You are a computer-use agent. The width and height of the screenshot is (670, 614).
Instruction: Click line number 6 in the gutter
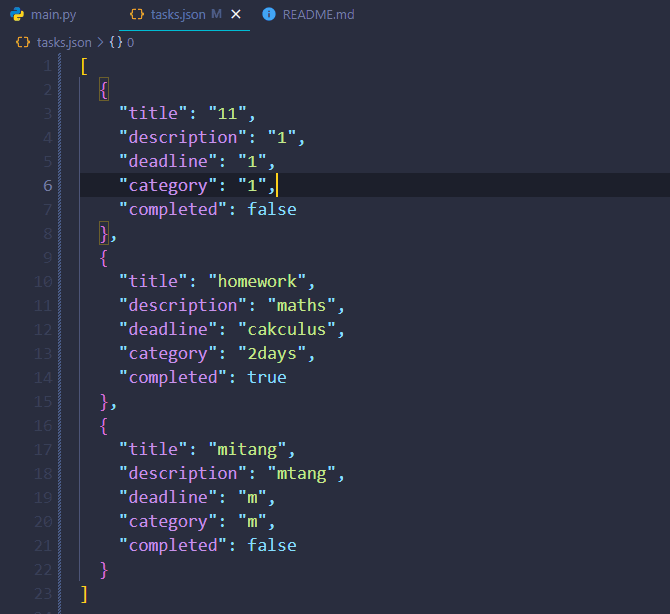click(48, 185)
